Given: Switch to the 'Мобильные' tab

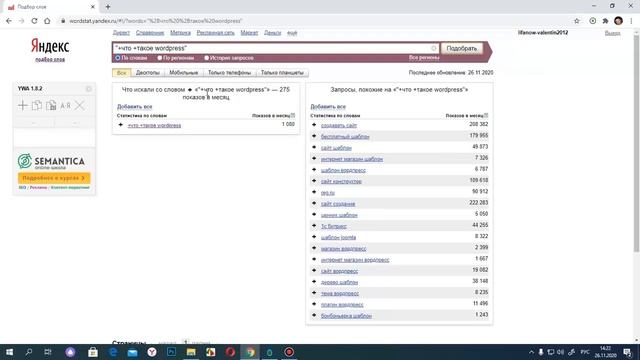Looking at the screenshot, I should click(x=184, y=73).
